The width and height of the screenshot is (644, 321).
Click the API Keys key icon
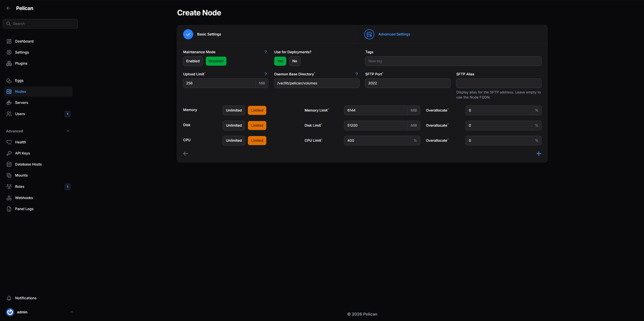pyautogui.click(x=9, y=153)
